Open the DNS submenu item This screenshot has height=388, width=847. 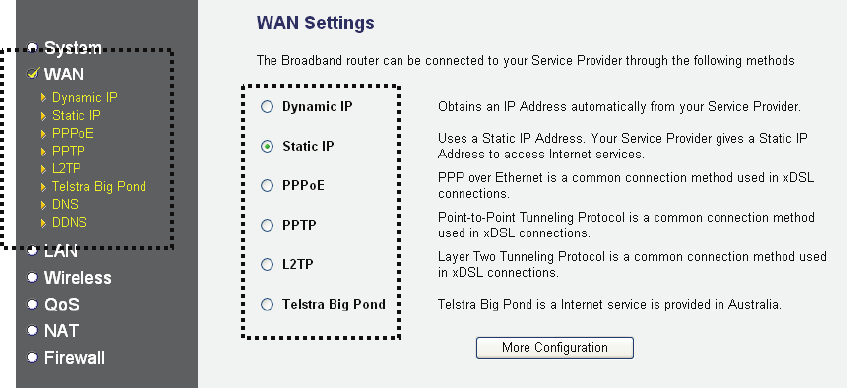[x=65, y=205]
